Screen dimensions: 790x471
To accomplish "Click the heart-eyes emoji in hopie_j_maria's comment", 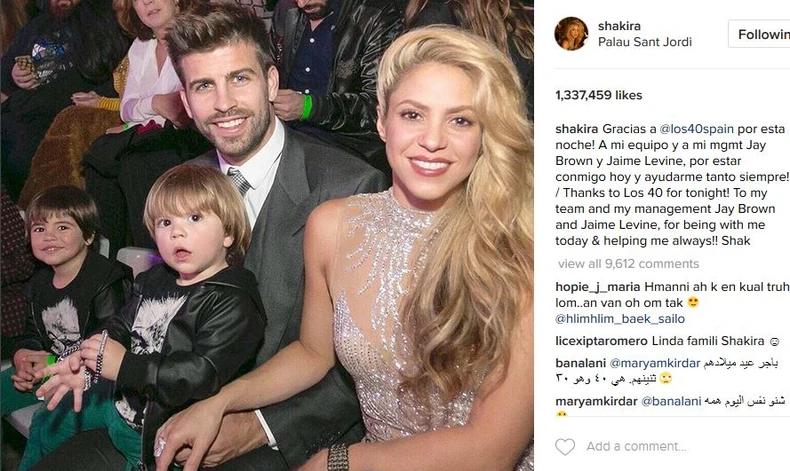I will [x=693, y=303].
